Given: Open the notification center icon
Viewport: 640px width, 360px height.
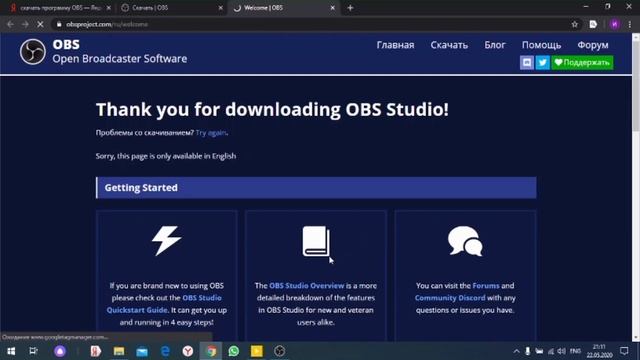Looking at the screenshot, I should [x=624, y=351].
